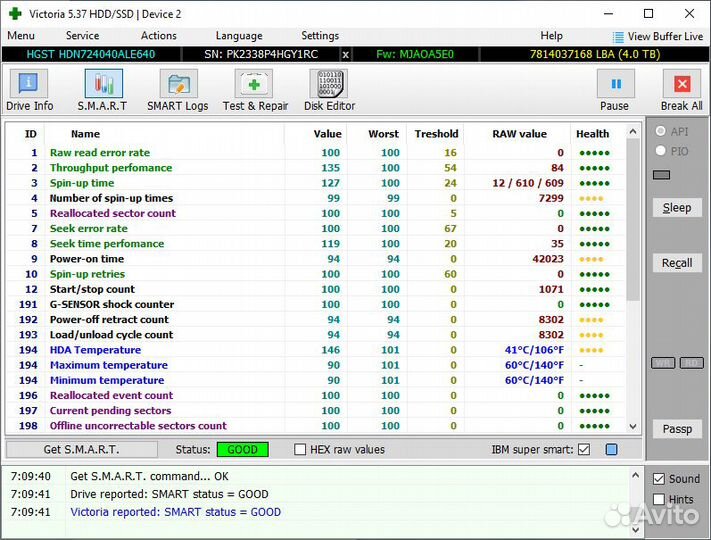The width and height of the screenshot is (711, 540).
Task: Click the red Break All icon
Action: tap(682, 86)
